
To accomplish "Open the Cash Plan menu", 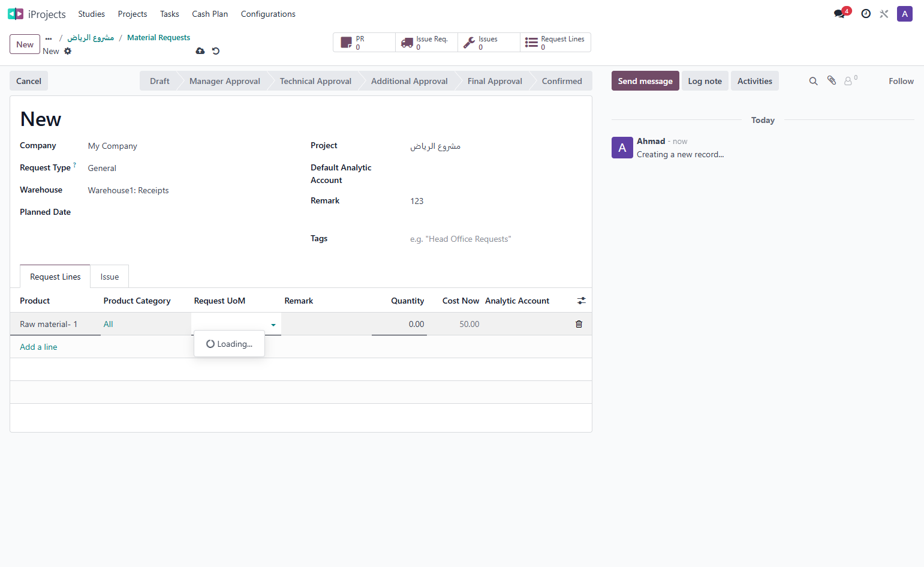I will tap(210, 14).
